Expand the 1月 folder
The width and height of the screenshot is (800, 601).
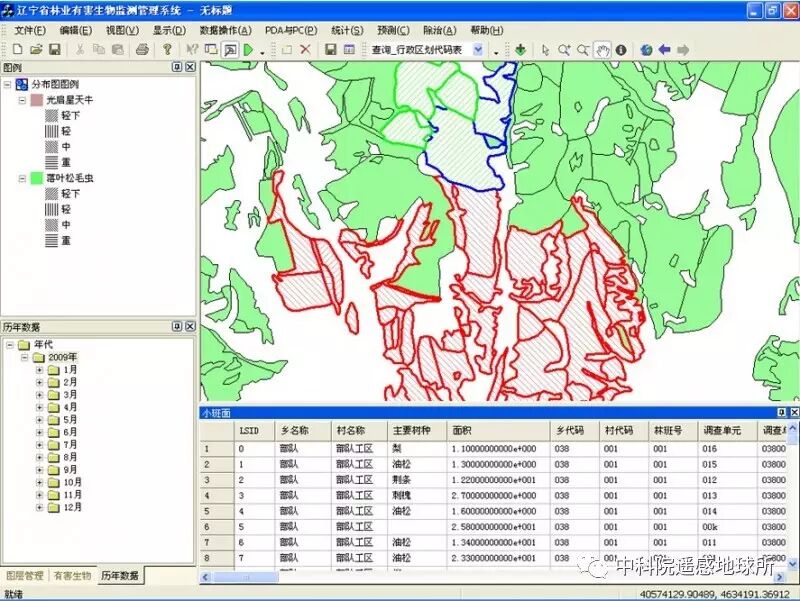pyautogui.click(x=39, y=369)
